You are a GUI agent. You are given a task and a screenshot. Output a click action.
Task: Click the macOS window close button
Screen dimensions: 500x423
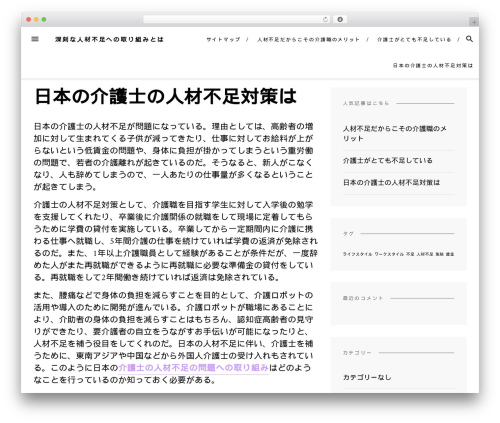tap(29, 20)
